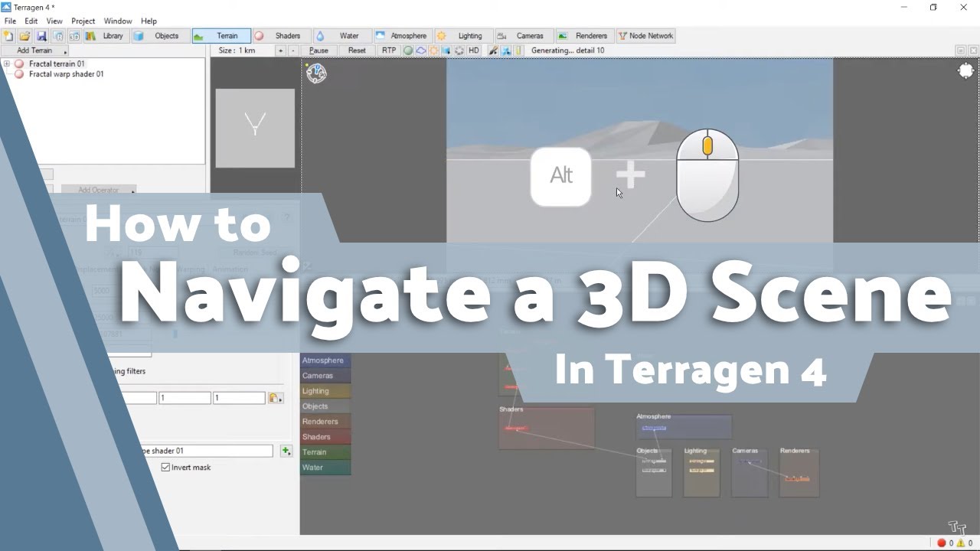980x551 pixels.
Task: Open the Project menu
Action: 83,21
